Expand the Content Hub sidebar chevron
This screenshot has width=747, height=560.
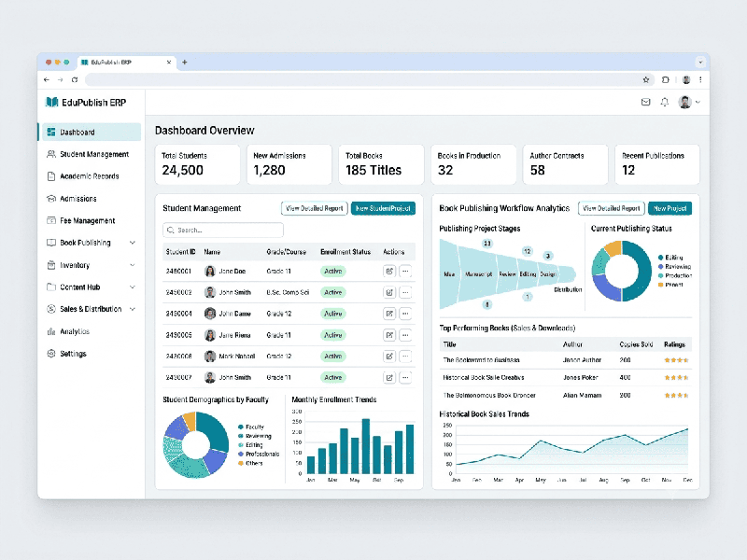(133, 287)
